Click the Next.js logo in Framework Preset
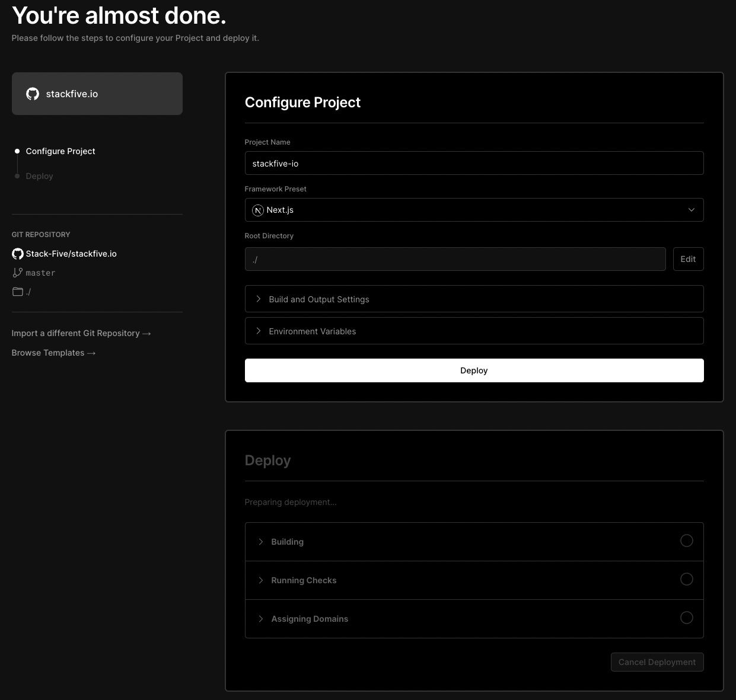 click(258, 210)
